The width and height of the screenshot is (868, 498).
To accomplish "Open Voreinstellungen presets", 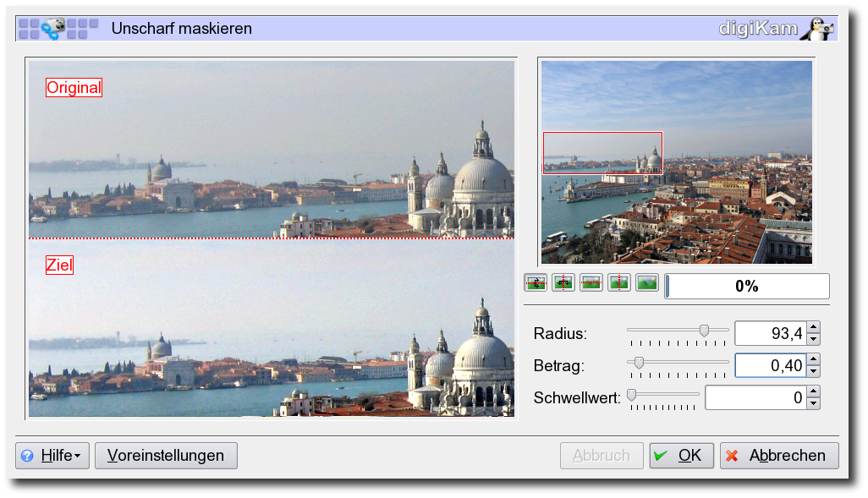I will tap(166, 456).
